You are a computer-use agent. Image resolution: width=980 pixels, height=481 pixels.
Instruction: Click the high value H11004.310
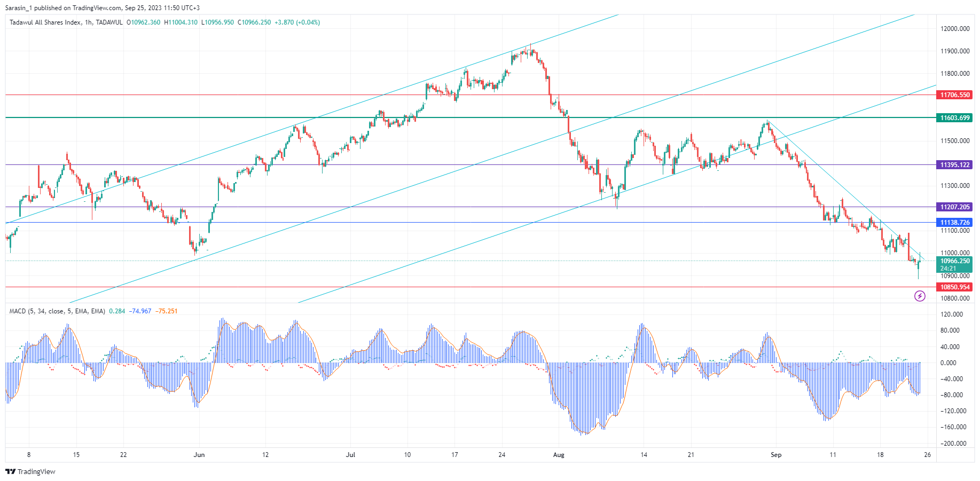(x=181, y=22)
